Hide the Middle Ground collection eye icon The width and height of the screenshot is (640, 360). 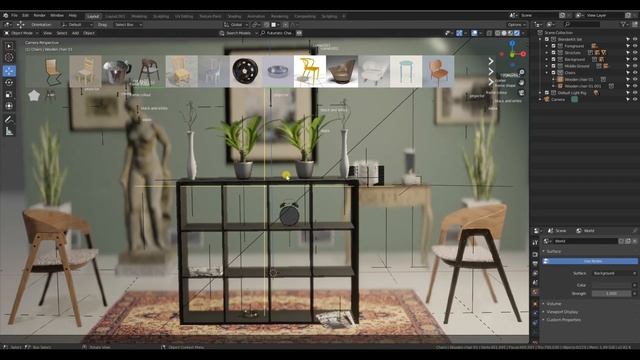(635, 66)
